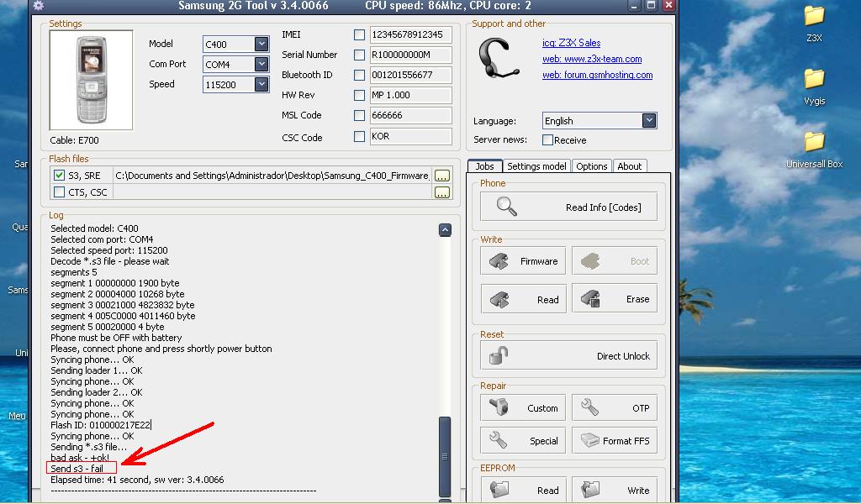The image size is (861, 504).
Task: Click the Read Info [Codes] magnifier button
Action: (568, 207)
